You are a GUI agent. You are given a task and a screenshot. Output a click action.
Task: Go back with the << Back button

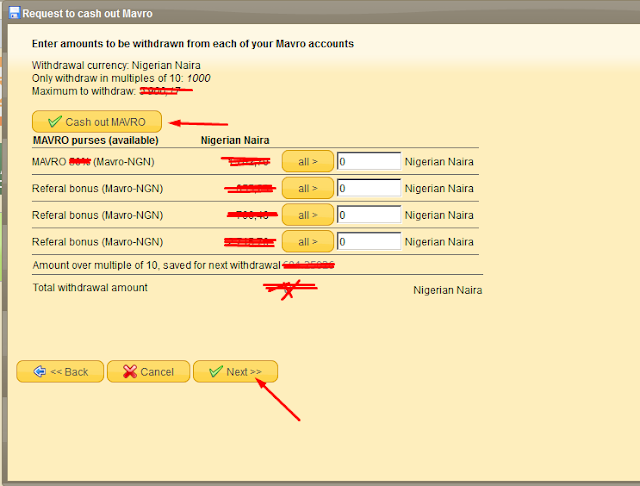(x=60, y=371)
